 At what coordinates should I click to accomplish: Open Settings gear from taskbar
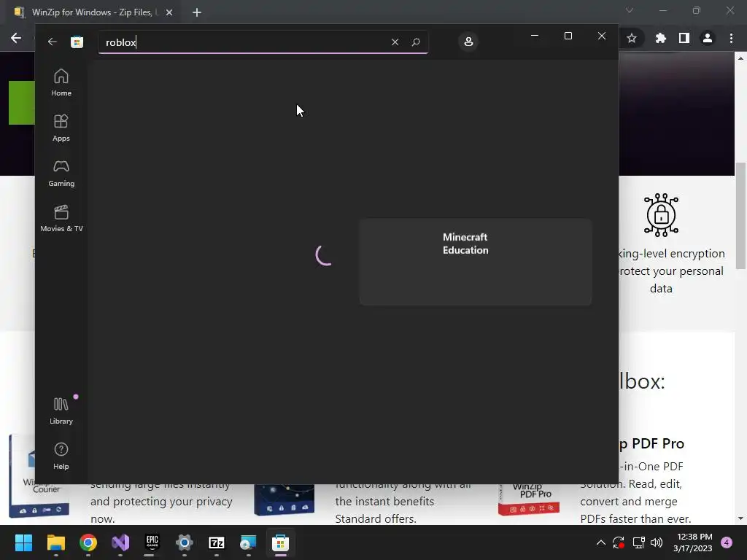tap(185, 542)
